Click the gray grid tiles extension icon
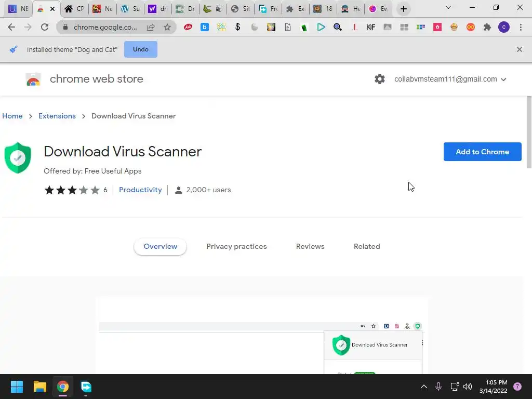532x399 pixels. (x=404, y=27)
